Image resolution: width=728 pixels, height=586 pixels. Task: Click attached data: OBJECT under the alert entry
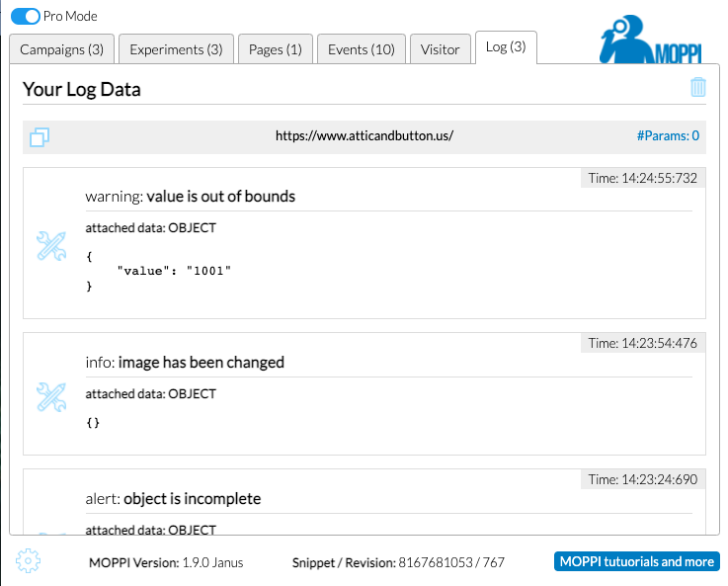click(x=151, y=530)
